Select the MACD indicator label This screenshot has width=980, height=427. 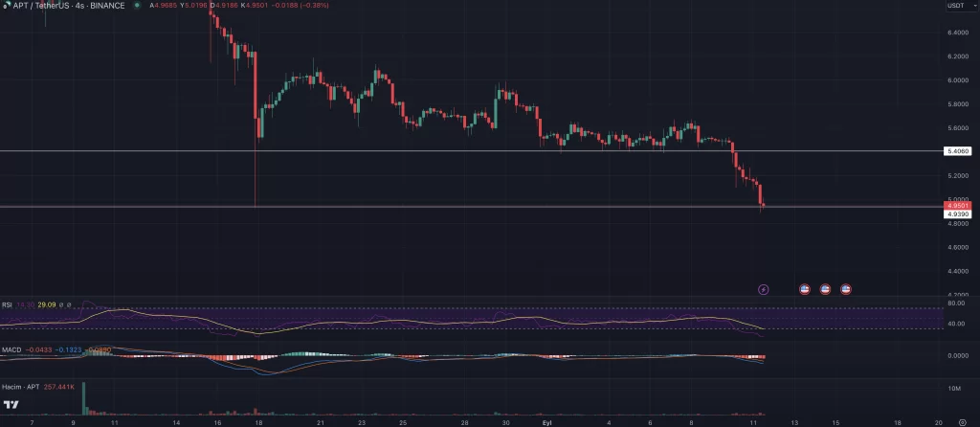(11, 350)
